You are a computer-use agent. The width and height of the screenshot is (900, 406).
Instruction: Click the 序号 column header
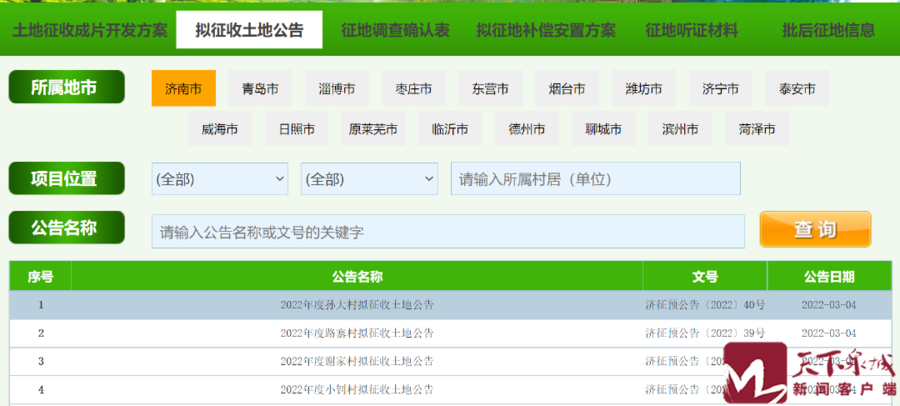pyautogui.click(x=41, y=277)
